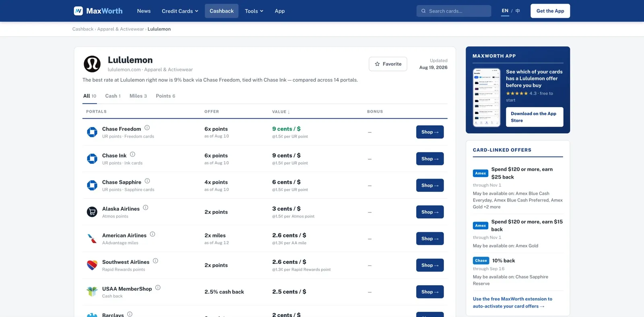The height and width of the screenshot is (317, 644).
Task: Go to Apparel & Activewear breadcrumb
Action: tap(120, 29)
